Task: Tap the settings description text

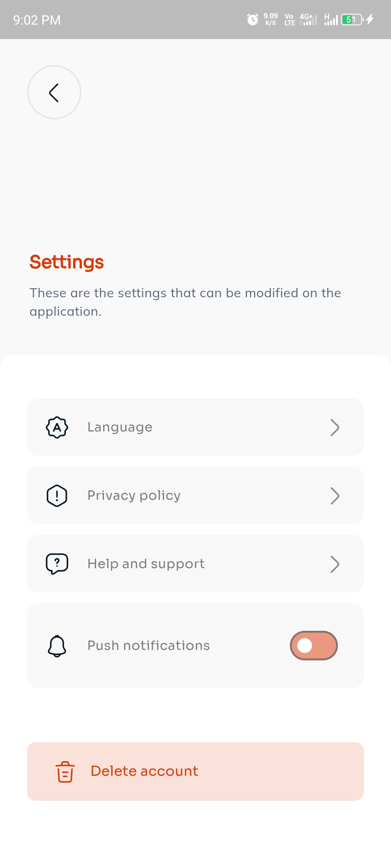Action: click(x=185, y=302)
